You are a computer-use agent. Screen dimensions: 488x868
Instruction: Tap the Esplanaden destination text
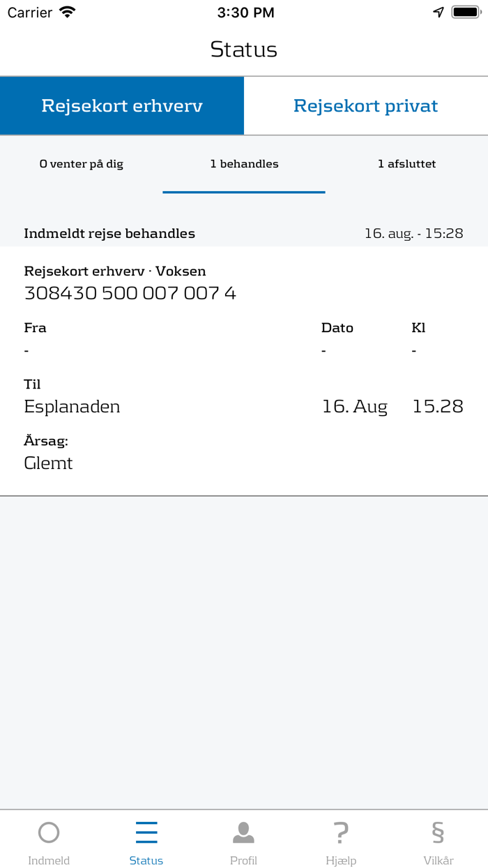[x=72, y=406]
